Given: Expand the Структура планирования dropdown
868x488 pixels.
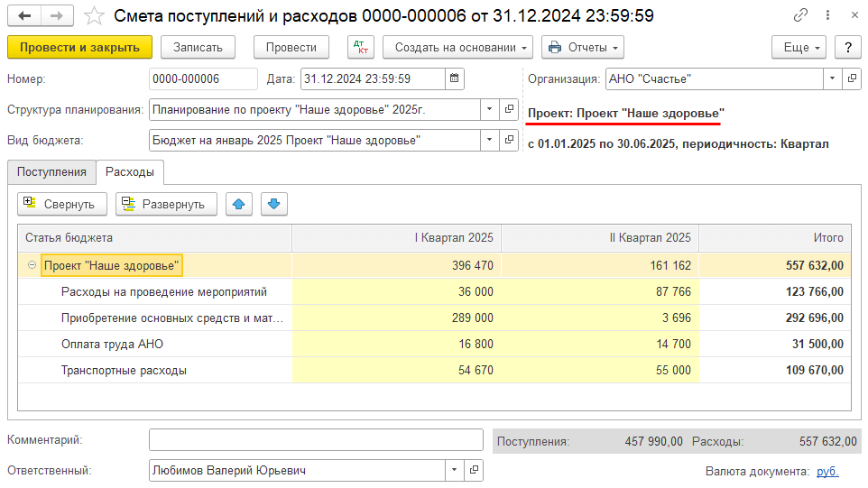Looking at the screenshot, I should [489, 109].
